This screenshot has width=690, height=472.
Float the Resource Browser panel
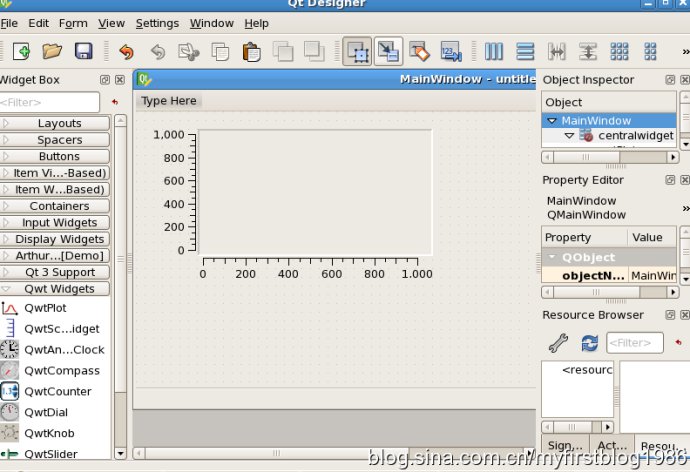(670, 315)
